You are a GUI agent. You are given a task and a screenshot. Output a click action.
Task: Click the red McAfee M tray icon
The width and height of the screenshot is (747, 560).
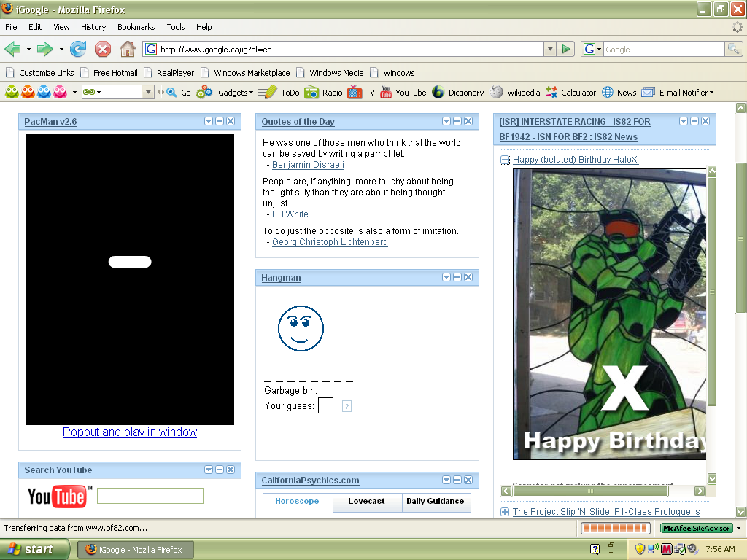point(667,550)
